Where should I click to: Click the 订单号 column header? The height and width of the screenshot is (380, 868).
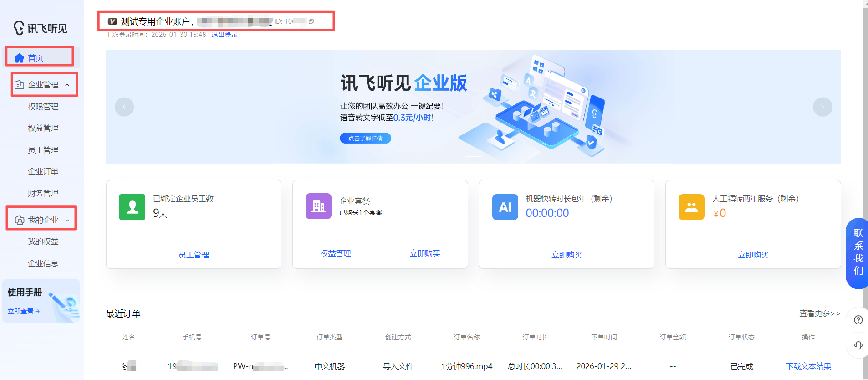(260, 337)
